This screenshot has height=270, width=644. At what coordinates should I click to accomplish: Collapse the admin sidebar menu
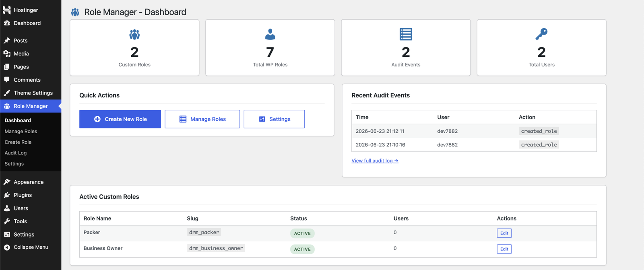pyautogui.click(x=31, y=247)
